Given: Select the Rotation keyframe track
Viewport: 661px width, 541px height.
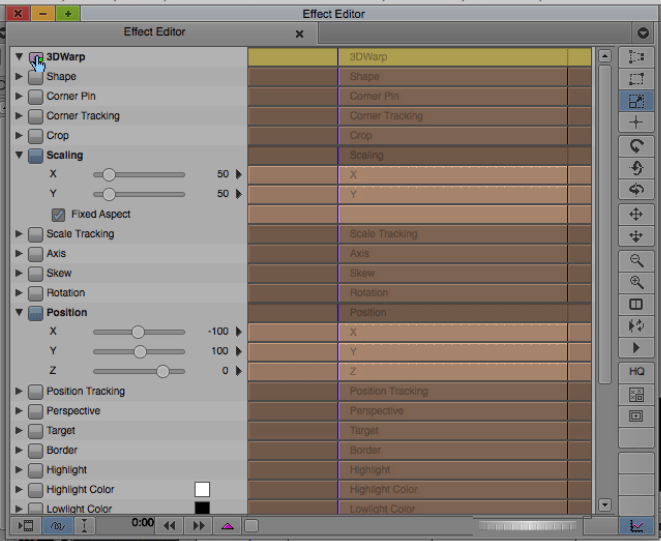Looking at the screenshot, I should (419, 293).
